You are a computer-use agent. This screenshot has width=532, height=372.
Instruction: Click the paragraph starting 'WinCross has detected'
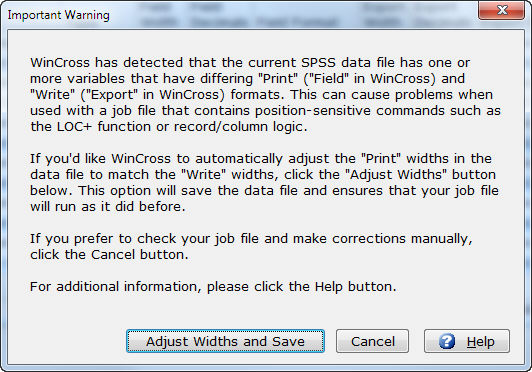pos(265,95)
